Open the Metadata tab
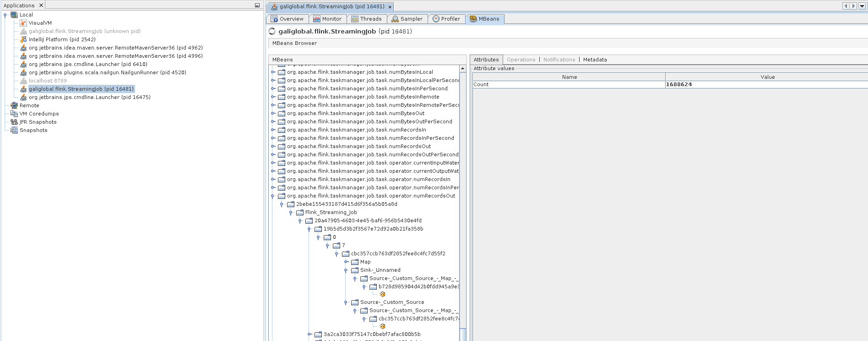Image resolution: width=868 pixels, height=341 pixels. point(595,60)
